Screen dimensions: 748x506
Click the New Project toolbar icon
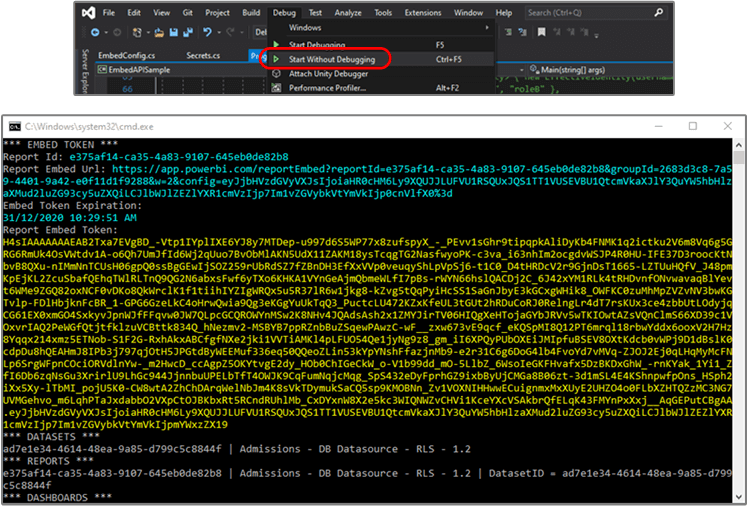tap(138, 32)
